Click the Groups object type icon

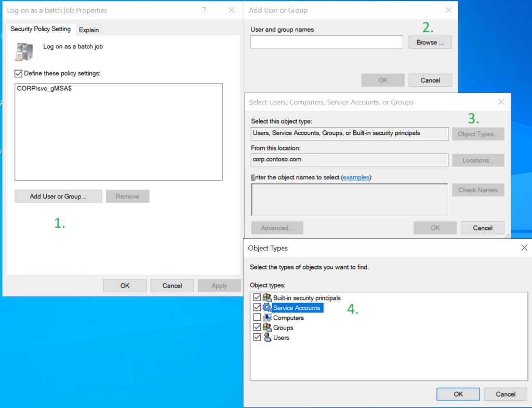tap(267, 328)
